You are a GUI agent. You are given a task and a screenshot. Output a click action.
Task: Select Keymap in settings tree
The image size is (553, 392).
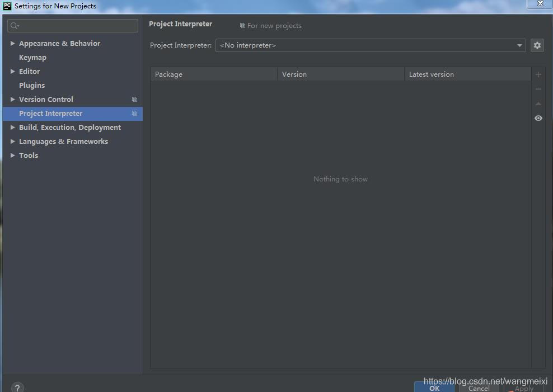tap(32, 58)
